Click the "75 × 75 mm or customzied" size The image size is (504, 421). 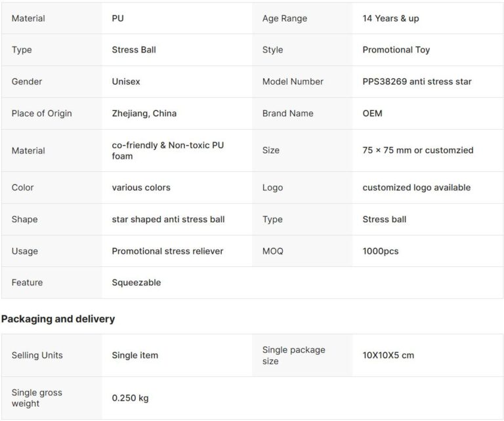point(417,150)
